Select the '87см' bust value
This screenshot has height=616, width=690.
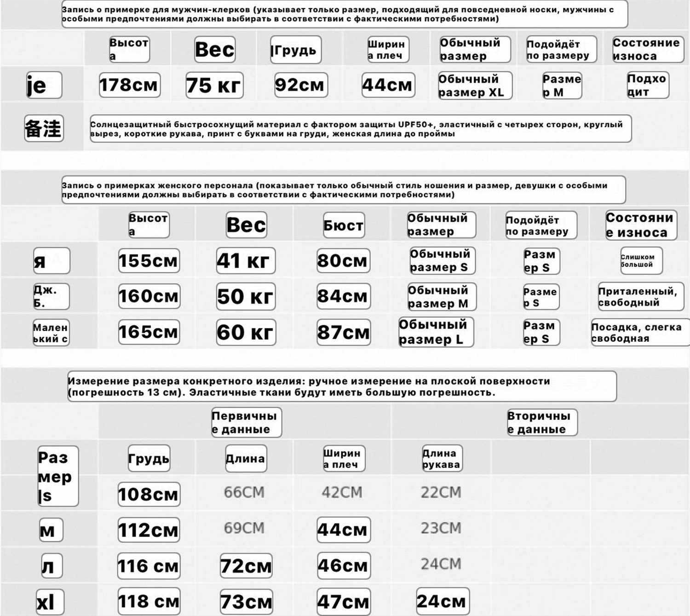344,332
